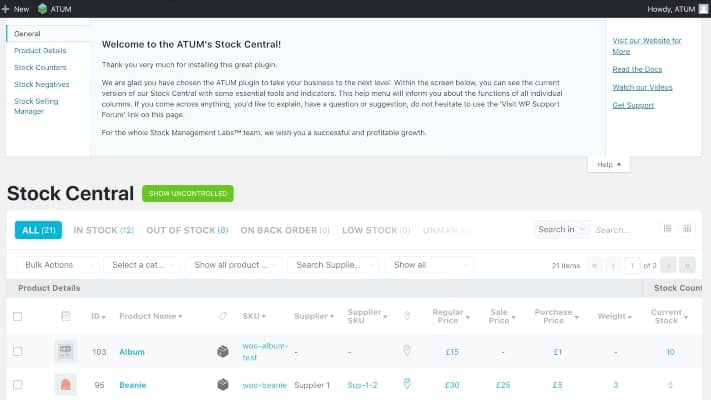The width and height of the screenshot is (711, 400).
Task: Expand the Search Supplier dropdown
Action: coord(333,265)
